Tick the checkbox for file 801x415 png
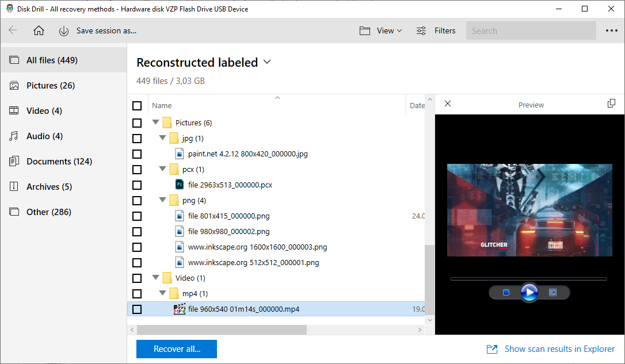This screenshot has width=625, height=364. tap(137, 216)
